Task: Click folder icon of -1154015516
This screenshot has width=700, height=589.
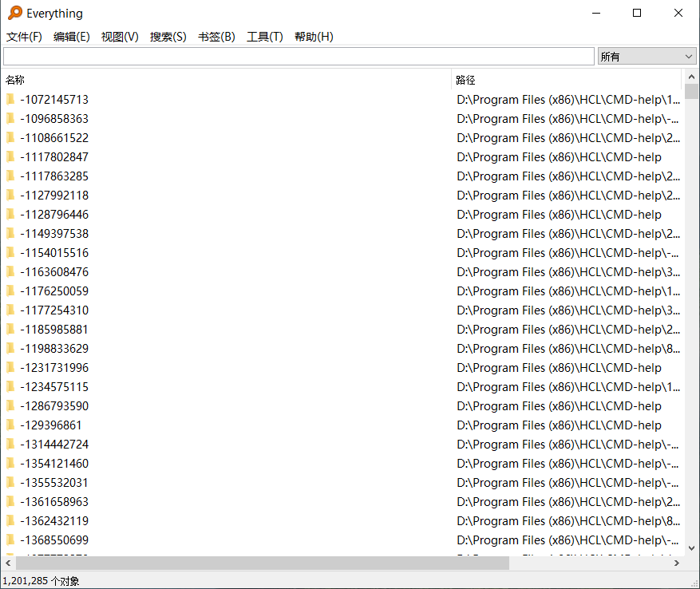Action: tap(10, 253)
